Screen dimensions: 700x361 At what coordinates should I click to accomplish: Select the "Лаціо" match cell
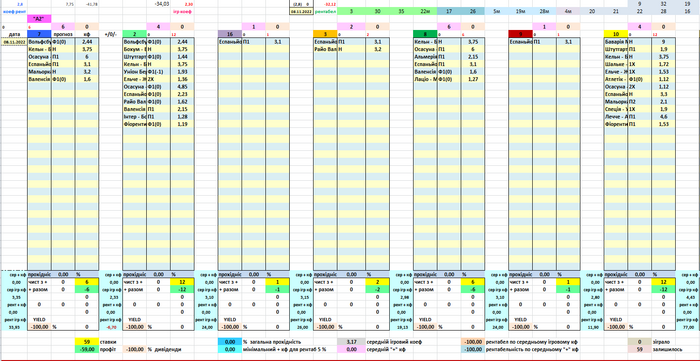pyautogui.click(x=425, y=79)
